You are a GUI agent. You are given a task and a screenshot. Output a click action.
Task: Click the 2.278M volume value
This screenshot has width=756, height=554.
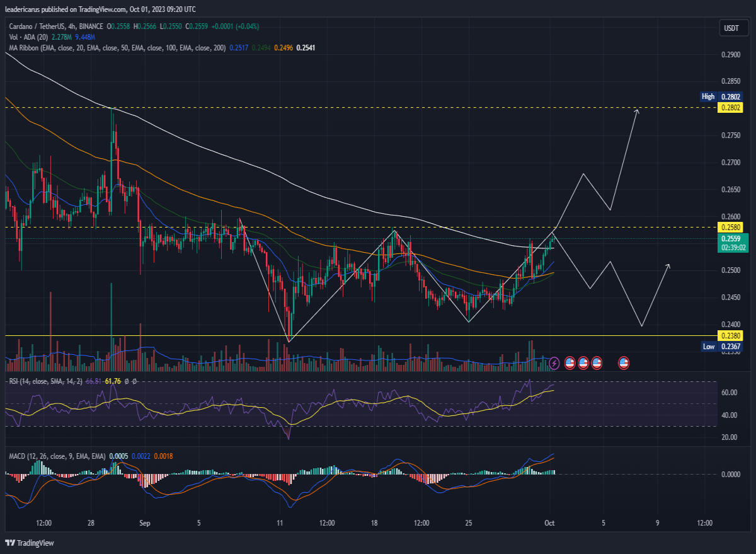(x=62, y=37)
